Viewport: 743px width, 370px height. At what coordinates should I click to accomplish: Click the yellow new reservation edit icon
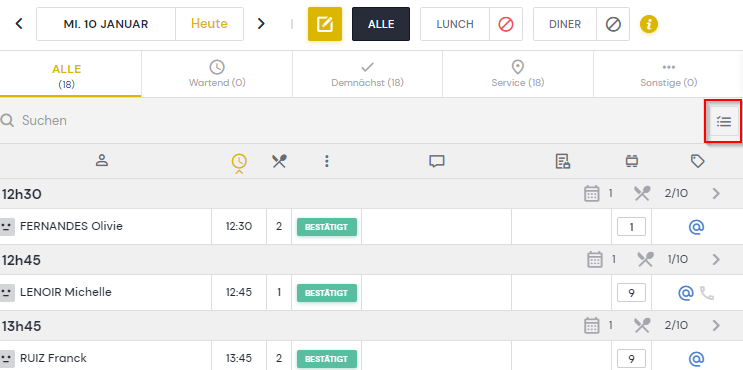point(325,24)
